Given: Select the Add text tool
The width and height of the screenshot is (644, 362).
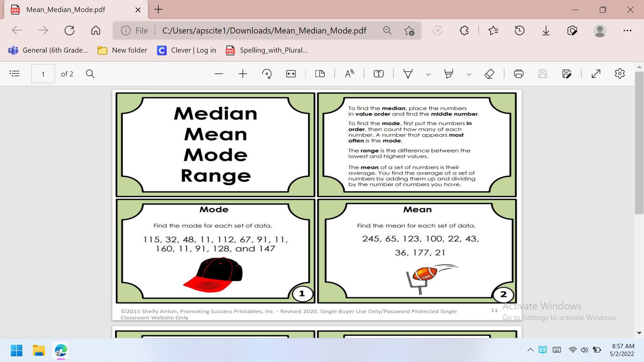Looking at the screenshot, I should [378, 74].
